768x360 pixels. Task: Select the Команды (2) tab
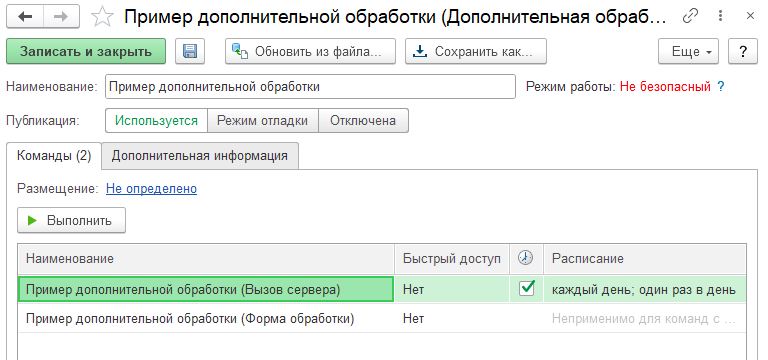tap(54, 156)
